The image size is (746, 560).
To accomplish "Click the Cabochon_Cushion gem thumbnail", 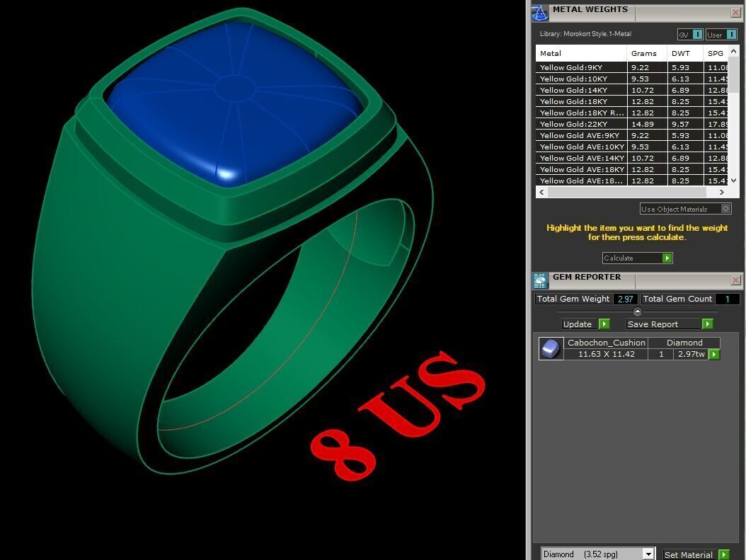I will point(551,348).
